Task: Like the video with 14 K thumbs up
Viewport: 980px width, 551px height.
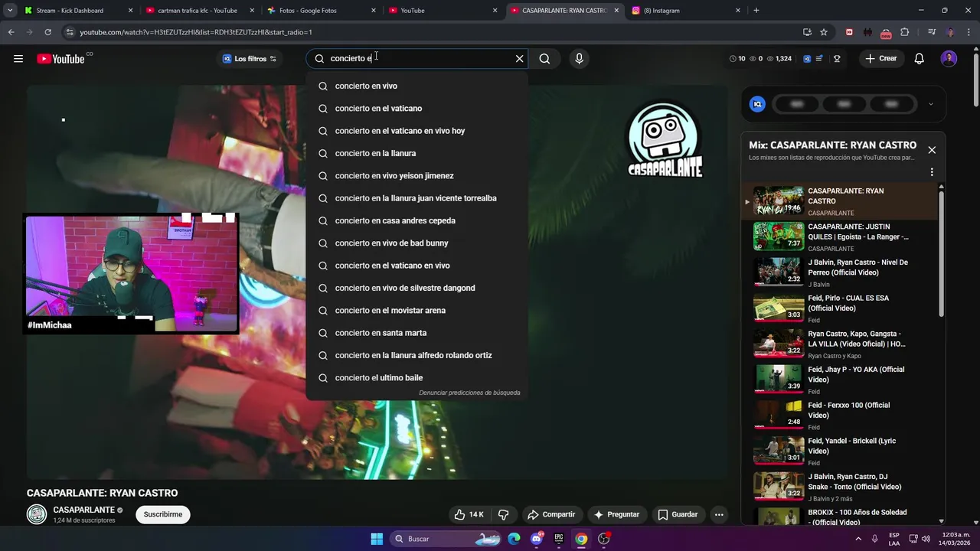Action: click(x=469, y=515)
